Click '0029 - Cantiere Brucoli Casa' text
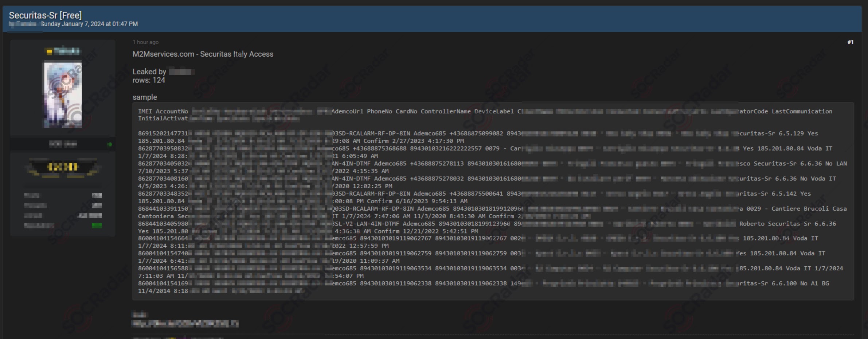 pyautogui.click(x=797, y=209)
